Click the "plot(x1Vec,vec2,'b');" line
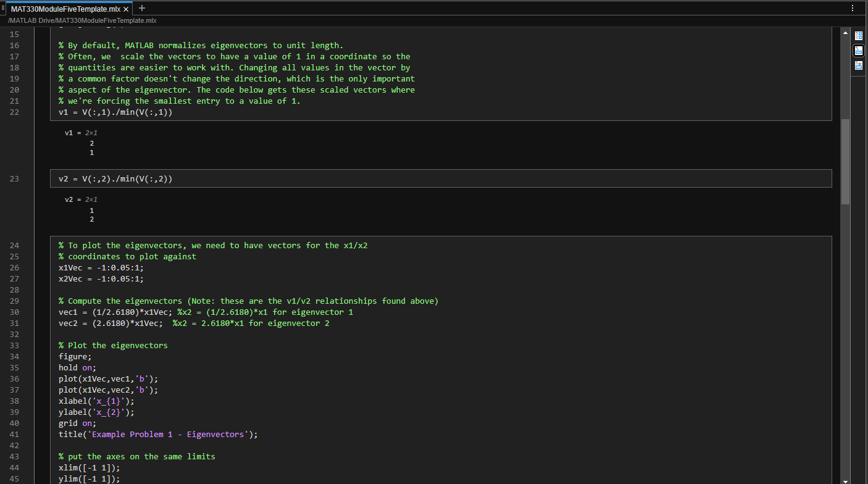Image resolution: width=868 pixels, height=484 pixels. point(109,390)
